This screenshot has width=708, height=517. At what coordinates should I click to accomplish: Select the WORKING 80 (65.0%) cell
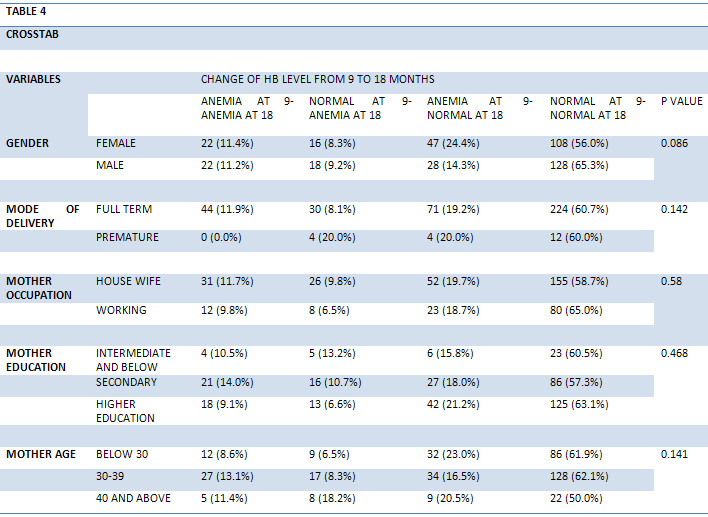point(576,310)
